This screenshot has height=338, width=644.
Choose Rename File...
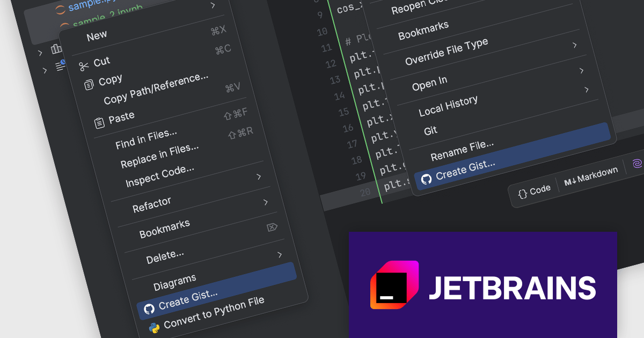click(x=462, y=150)
